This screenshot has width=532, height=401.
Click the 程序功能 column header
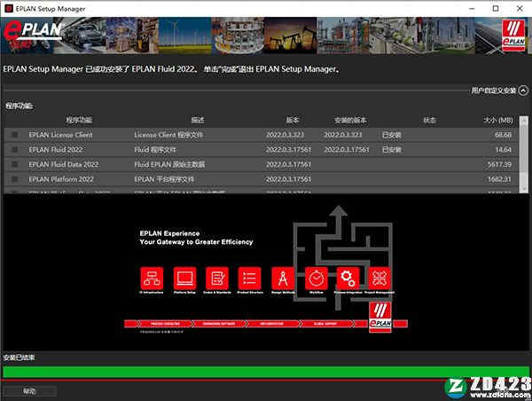click(x=79, y=120)
